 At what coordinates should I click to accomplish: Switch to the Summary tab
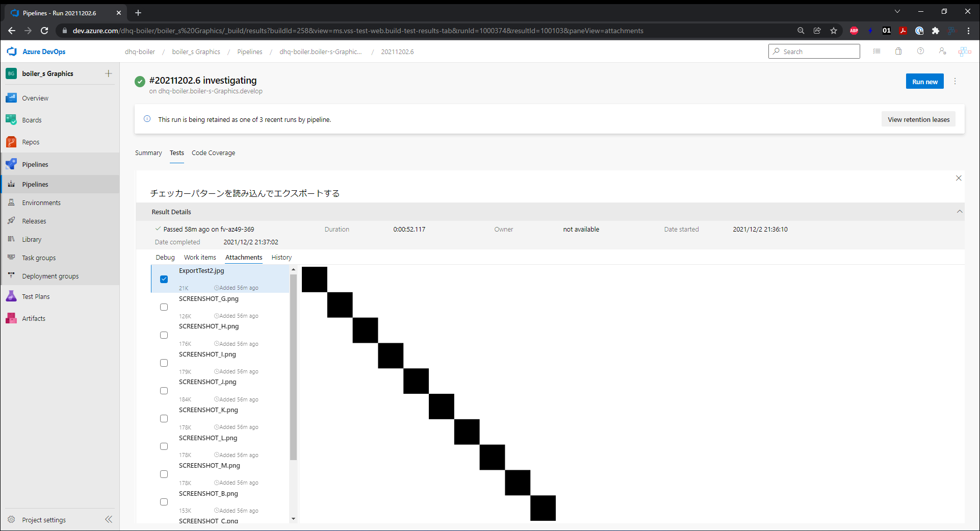pos(148,153)
